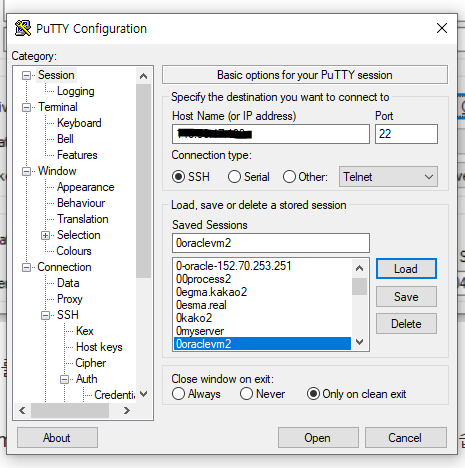Open the Connection category
The image size is (465, 468).
click(64, 267)
